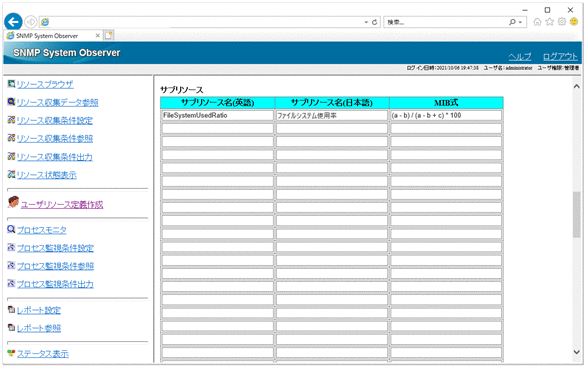Open リソース収集条件出力 link
This screenshot has height=367, width=585.
pos(54,157)
